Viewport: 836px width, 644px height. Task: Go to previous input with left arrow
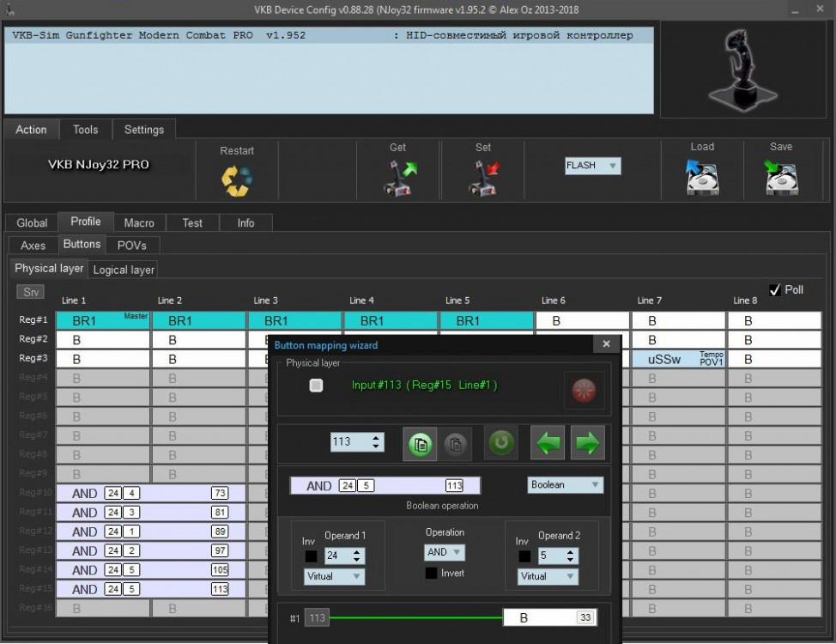547,443
